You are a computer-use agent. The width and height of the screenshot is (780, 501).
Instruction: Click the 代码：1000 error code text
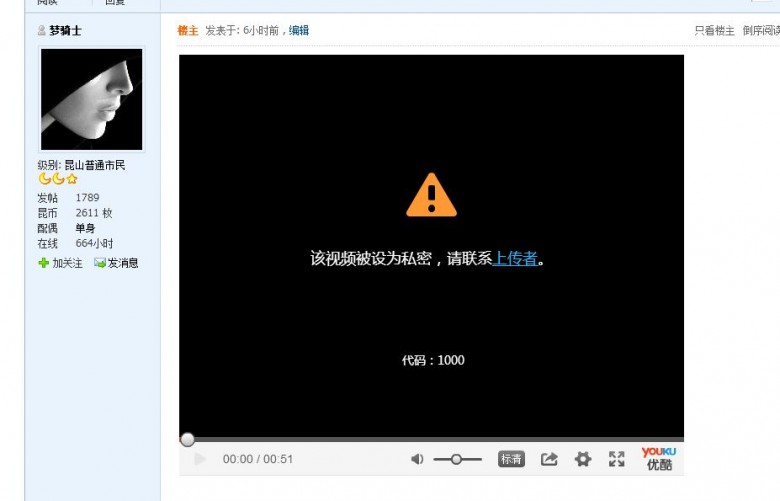(433, 360)
